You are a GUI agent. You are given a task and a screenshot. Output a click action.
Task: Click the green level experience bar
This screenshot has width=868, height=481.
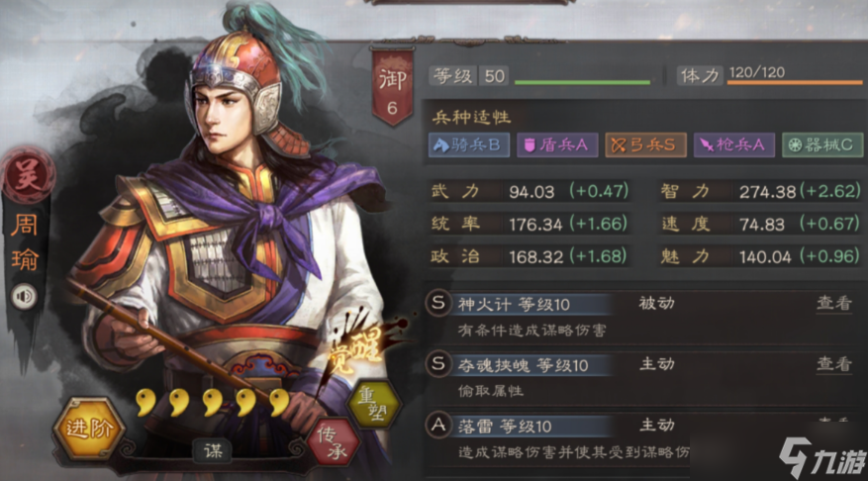(x=582, y=82)
